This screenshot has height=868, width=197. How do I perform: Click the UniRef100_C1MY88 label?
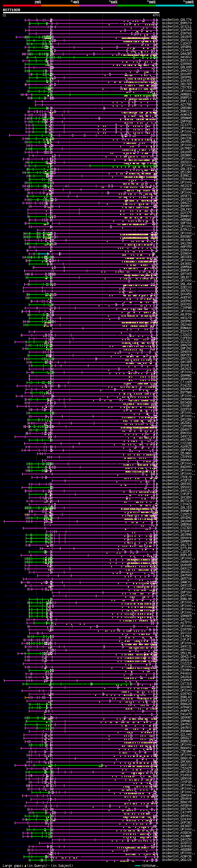click(x=177, y=426)
